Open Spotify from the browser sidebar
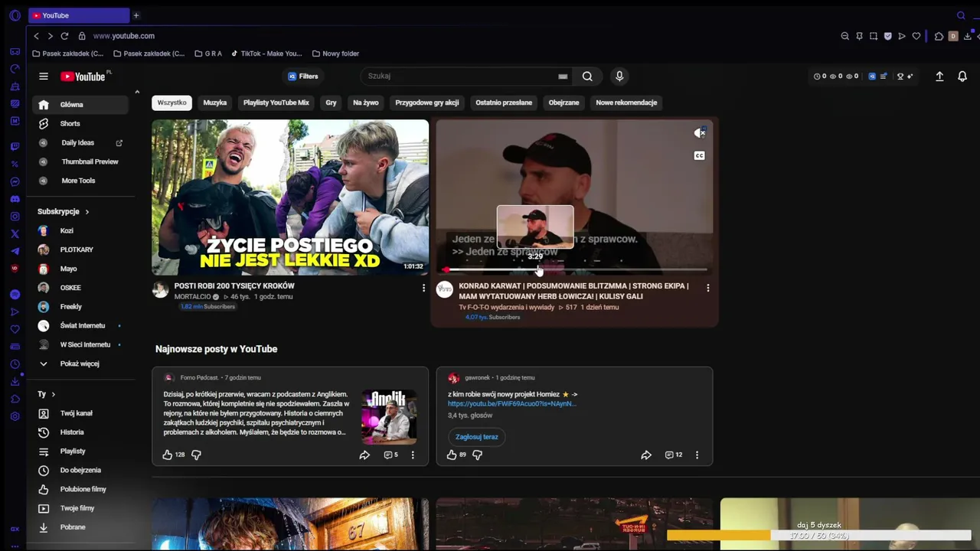 click(x=15, y=295)
